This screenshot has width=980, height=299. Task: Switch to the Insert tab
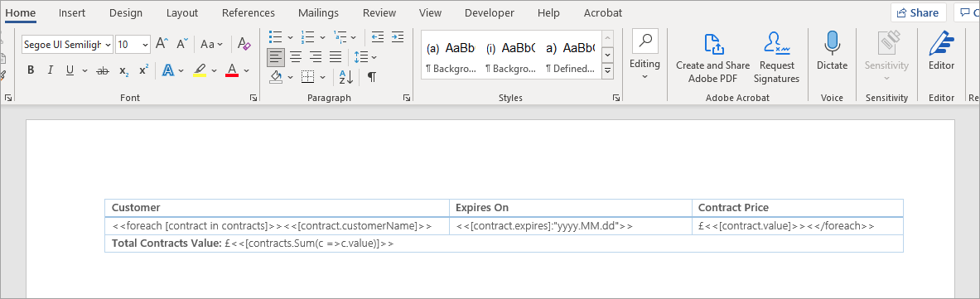point(73,12)
